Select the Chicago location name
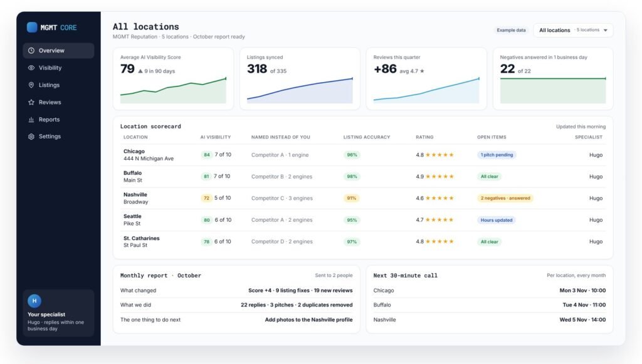642x364 pixels. (134, 152)
